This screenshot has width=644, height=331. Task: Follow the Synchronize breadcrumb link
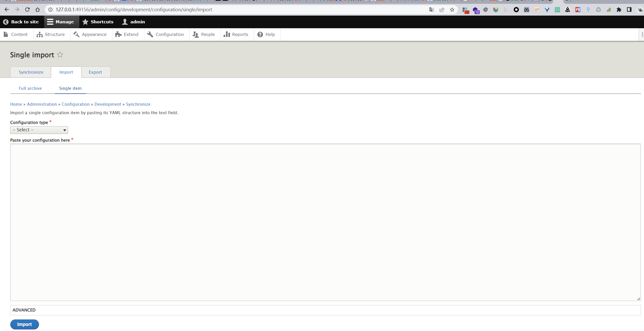[138, 104]
